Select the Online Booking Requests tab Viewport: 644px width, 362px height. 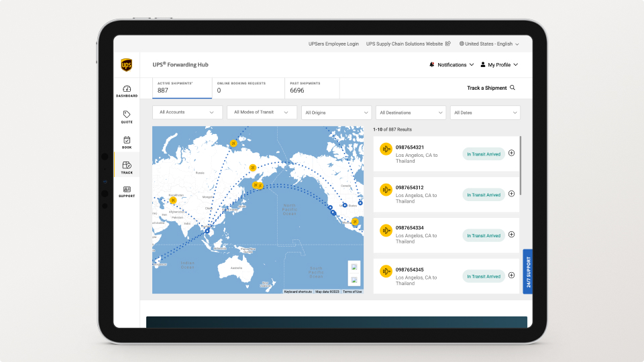pos(248,88)
